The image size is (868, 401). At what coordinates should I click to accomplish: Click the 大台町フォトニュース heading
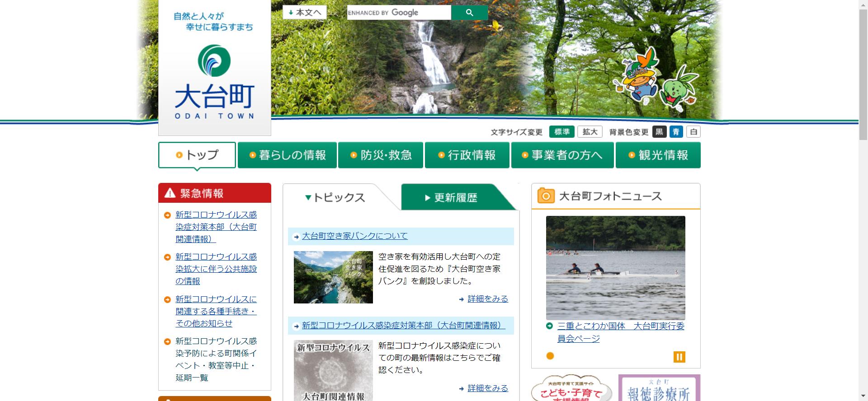pyautogui.click(x=610, y=196)
